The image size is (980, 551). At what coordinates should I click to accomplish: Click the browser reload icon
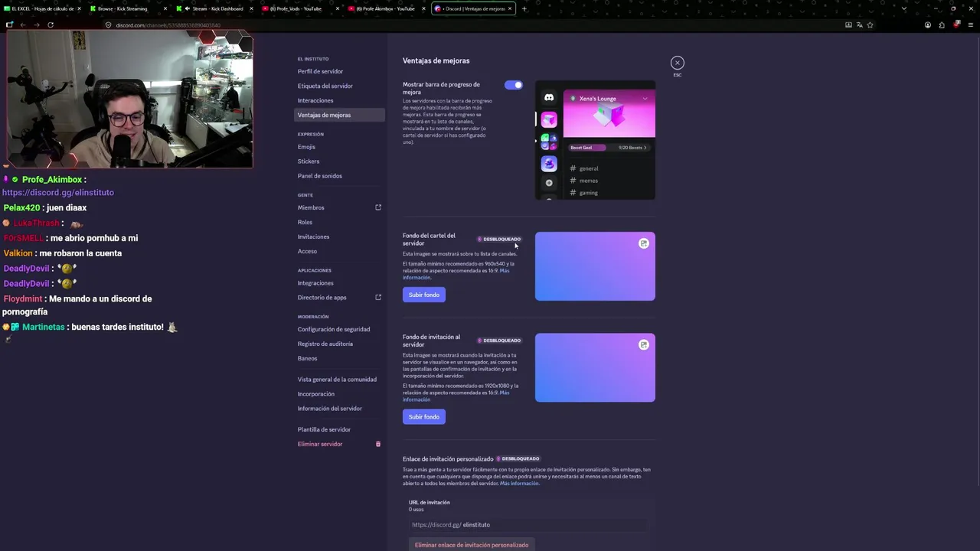click(x=51, y=24)
